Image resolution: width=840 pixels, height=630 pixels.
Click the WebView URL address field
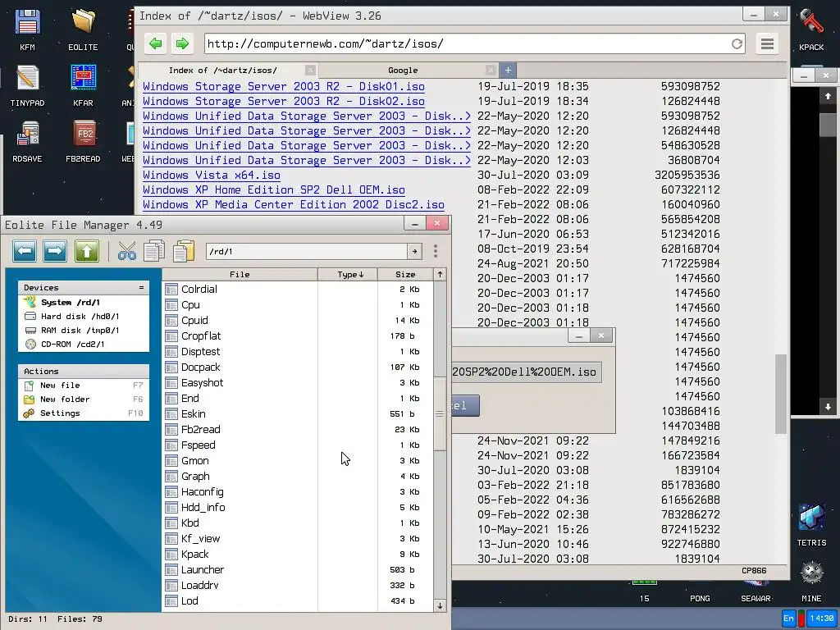coord(466,44)
